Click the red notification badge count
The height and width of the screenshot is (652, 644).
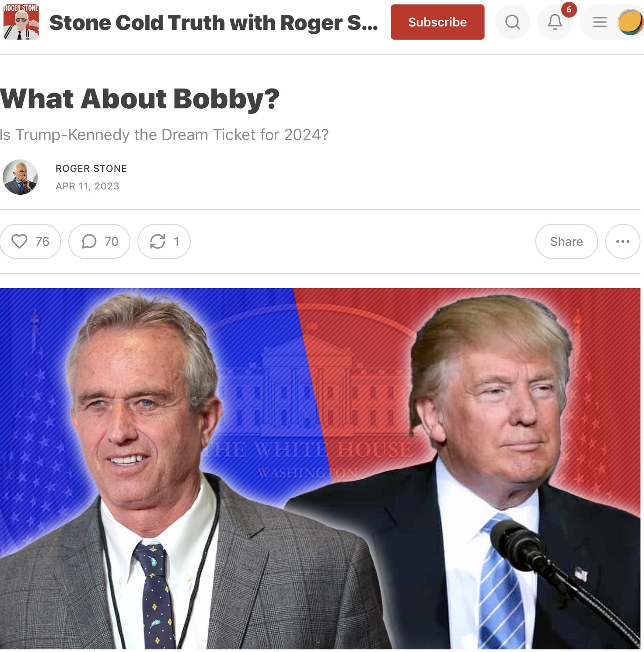tap(569, 9)
